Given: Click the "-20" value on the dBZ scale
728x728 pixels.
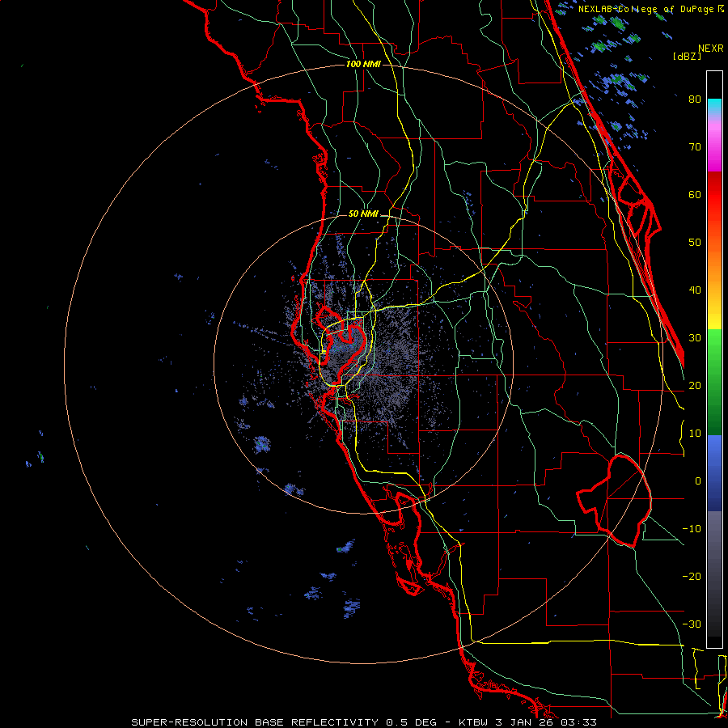Looking at the screenshot, I should [692, 577].
